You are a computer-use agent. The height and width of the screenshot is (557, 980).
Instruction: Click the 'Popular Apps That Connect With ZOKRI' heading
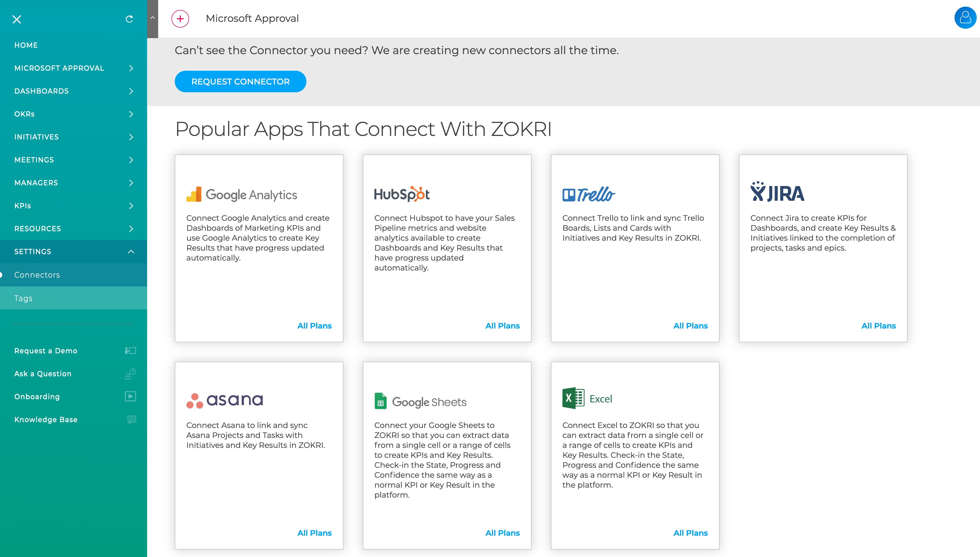[363, 129]
